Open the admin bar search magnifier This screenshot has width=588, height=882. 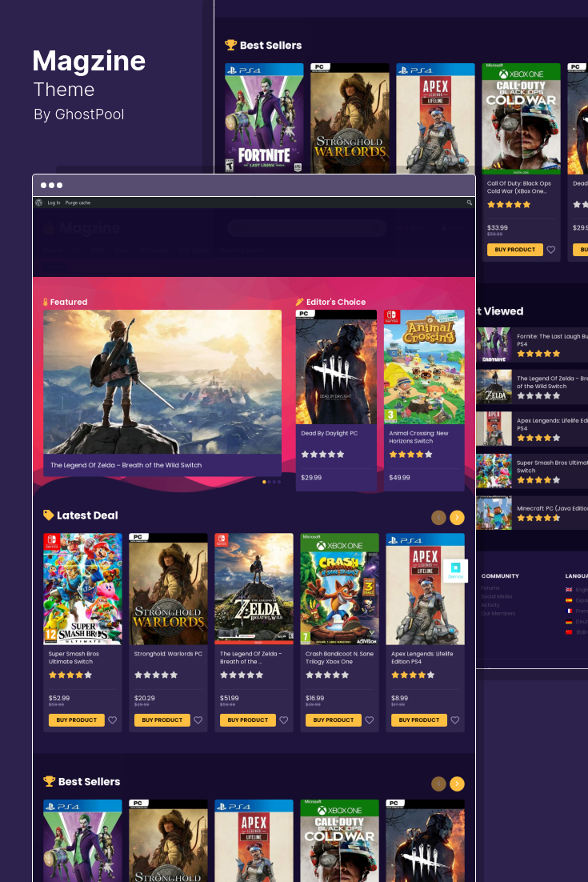[470, 202]
